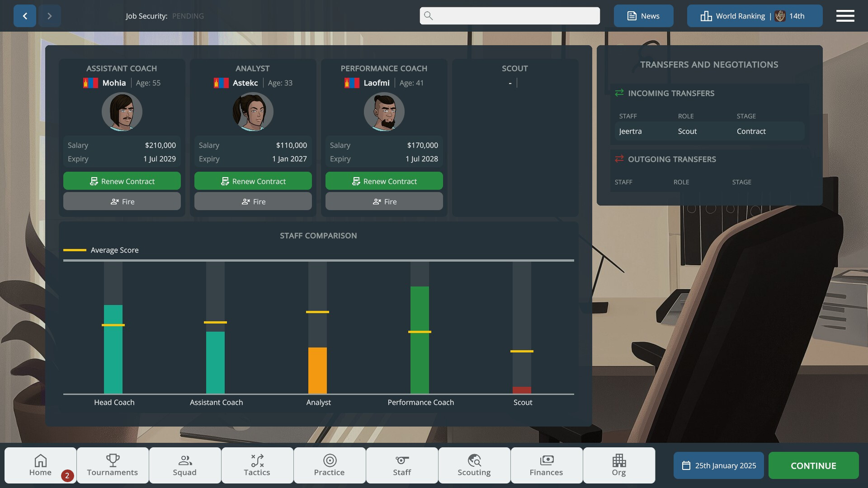Fire the analyst Astekc
The height and width of the screenshot is (488, 868).
pos(252,202)
